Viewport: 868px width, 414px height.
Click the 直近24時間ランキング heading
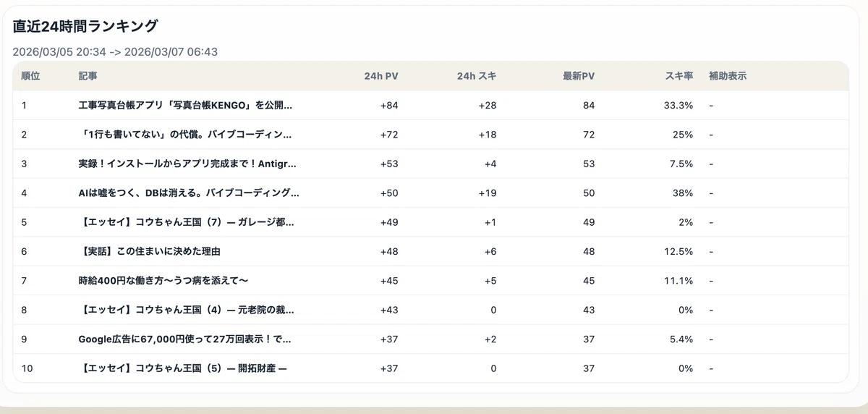pos(85,26)
